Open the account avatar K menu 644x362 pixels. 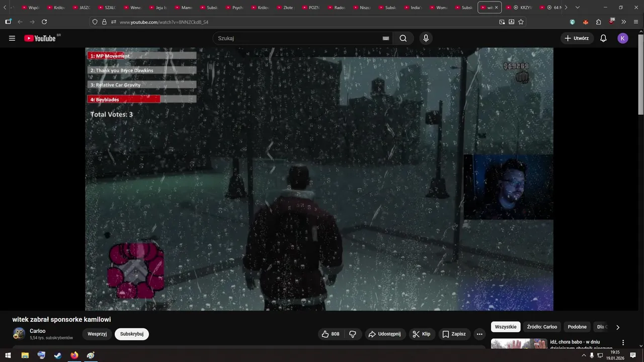coord(623,38)
